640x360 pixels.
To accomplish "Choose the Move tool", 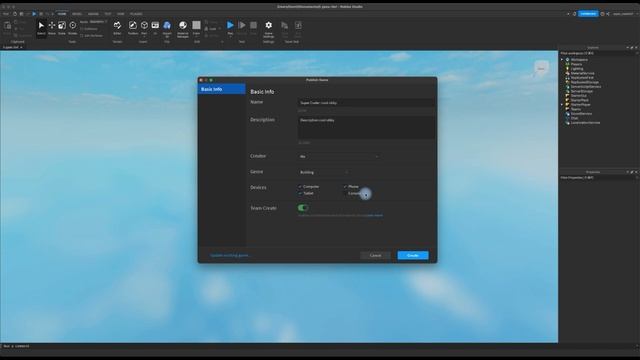I will pos(52,28).
